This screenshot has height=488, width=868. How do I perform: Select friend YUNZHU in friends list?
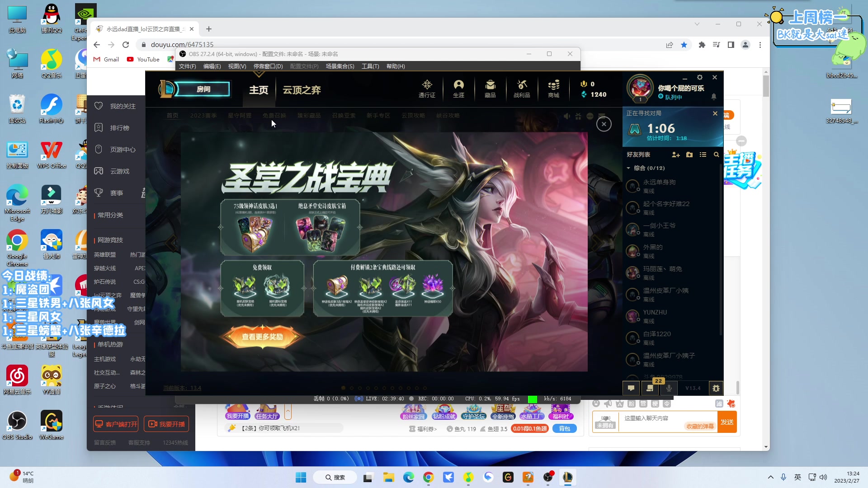[672, 316]
